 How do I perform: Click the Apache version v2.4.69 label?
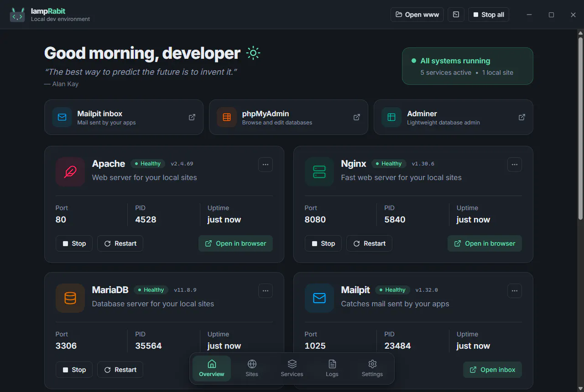(x=182, y=164)
